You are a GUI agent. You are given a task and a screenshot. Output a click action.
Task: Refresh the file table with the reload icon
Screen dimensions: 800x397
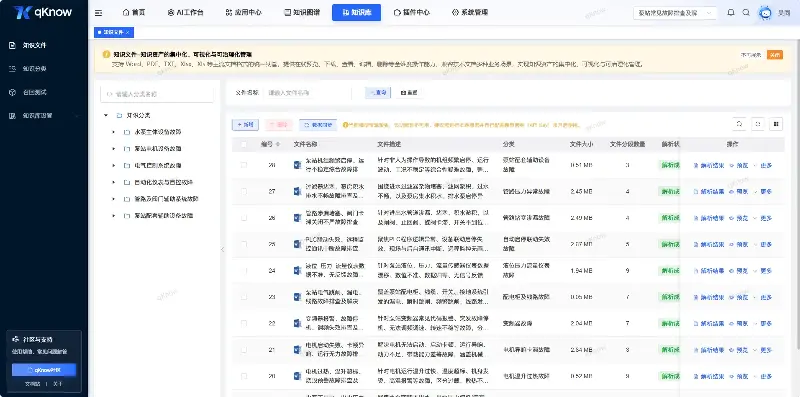[x=739, y=124]
